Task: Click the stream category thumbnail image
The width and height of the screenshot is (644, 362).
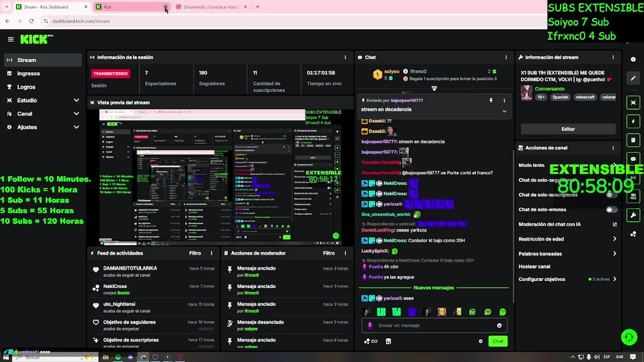Action: tap(526, 93)
